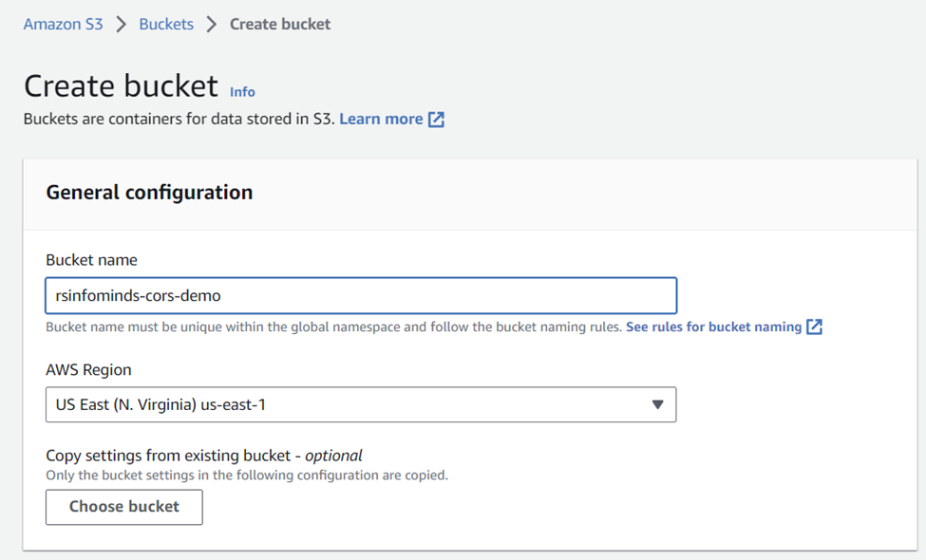
Task: Go to Amazon S3 breadcrumb link
Action: pyautogui.click(x=64, y=24)
